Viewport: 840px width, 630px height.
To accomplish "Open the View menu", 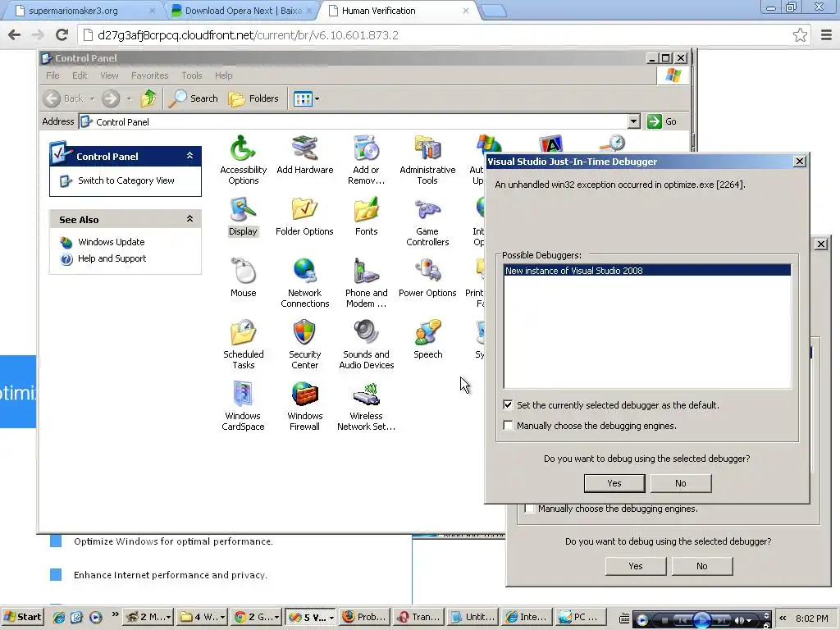I will [109, 75].
